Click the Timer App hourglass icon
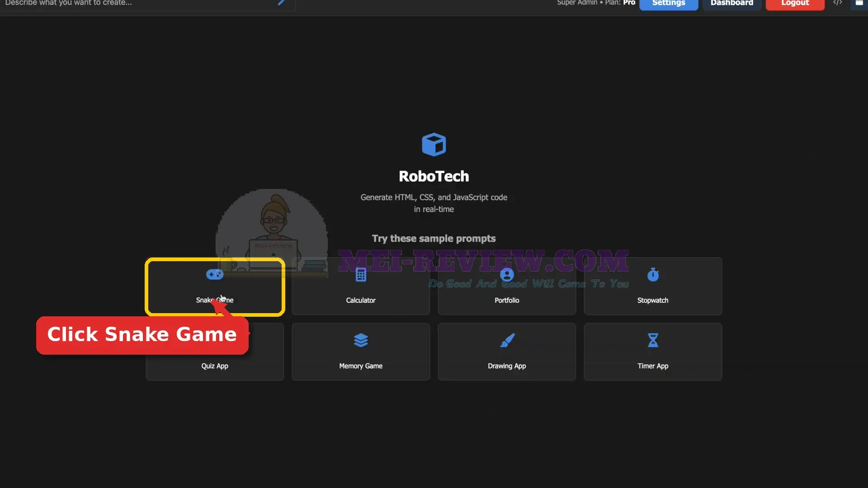 tap(653, 340)
